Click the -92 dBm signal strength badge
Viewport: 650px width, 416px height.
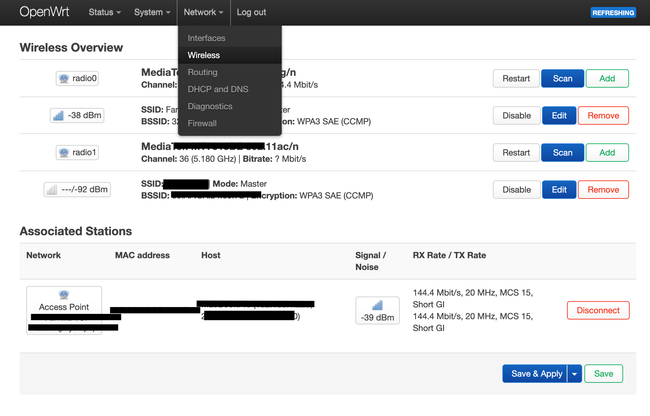[77, 189]
